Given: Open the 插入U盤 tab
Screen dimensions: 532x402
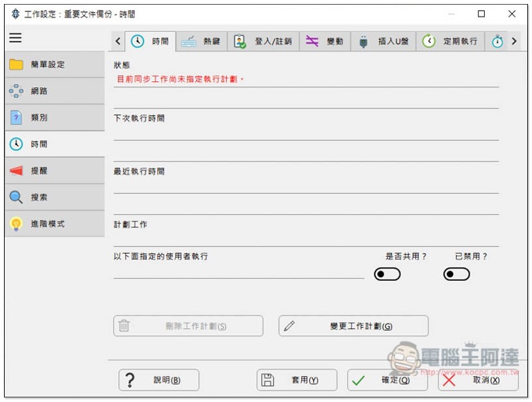Looking at the screenshot, I should coord(384,41).
